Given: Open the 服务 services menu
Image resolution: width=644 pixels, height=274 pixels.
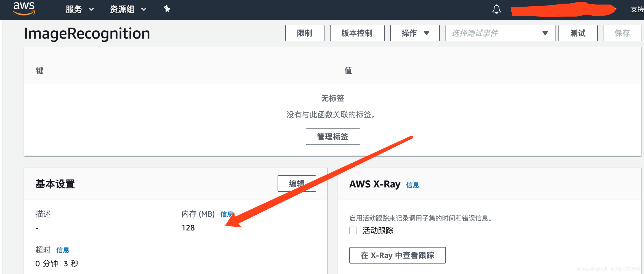Looking at the screenshot, I should coord(80,9).
